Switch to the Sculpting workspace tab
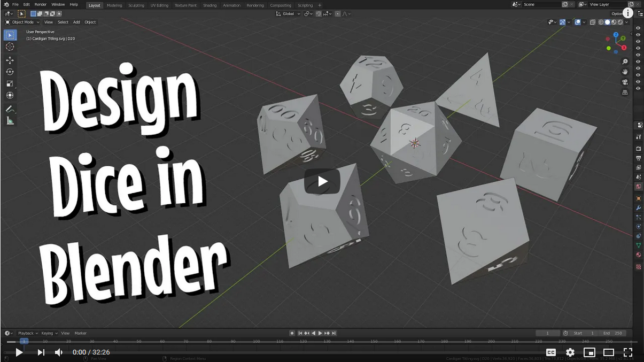 136,5
